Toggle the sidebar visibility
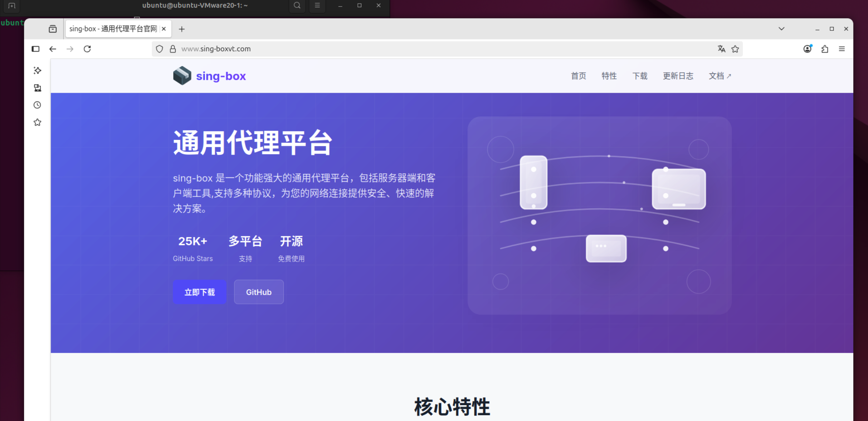 tap(35, 49)
